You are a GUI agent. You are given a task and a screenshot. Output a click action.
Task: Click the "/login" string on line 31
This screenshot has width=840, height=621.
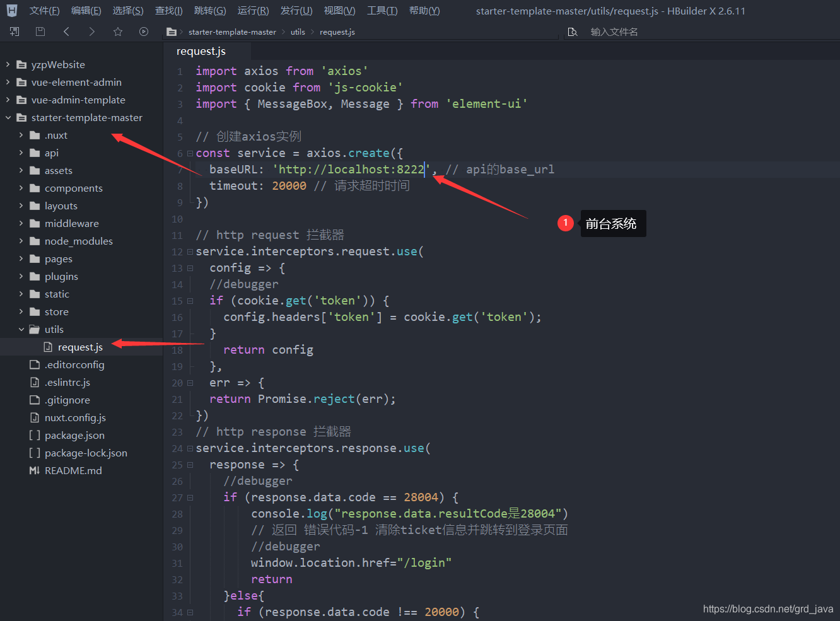pyautogui.click(x=424, y=562)
